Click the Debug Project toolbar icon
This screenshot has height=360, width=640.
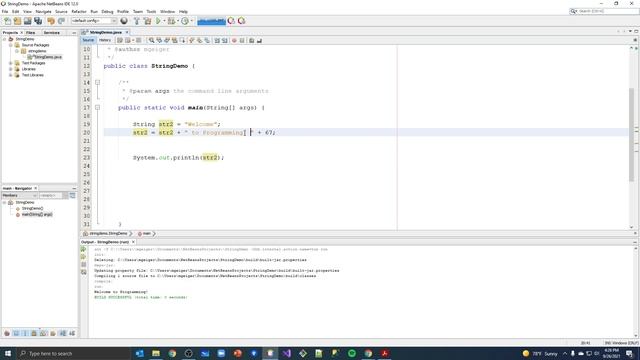171,21
